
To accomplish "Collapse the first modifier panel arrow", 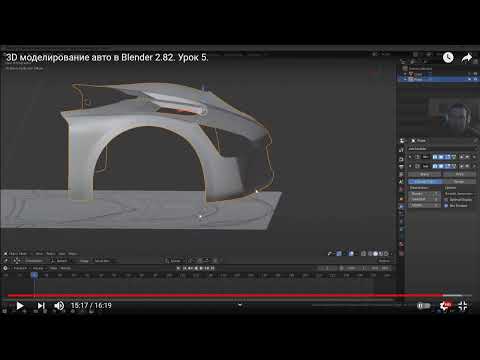I will tap(410, 157).
